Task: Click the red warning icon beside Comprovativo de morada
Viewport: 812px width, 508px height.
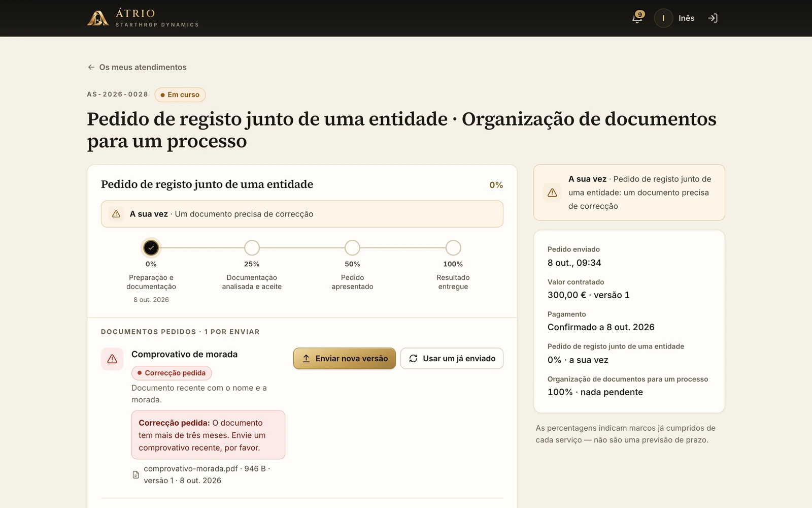Action: (112, 359)
